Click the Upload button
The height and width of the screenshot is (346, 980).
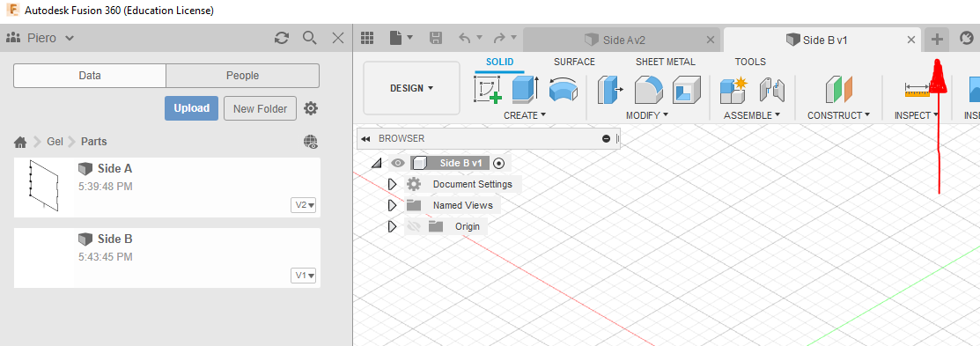(191, 108)
